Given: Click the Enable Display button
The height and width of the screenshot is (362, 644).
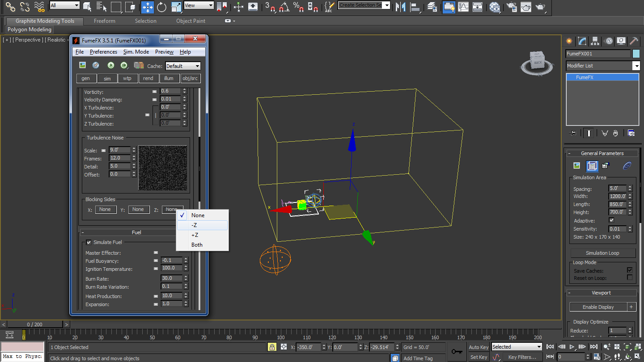Looking at the screenshot, I should pos(598,307).
